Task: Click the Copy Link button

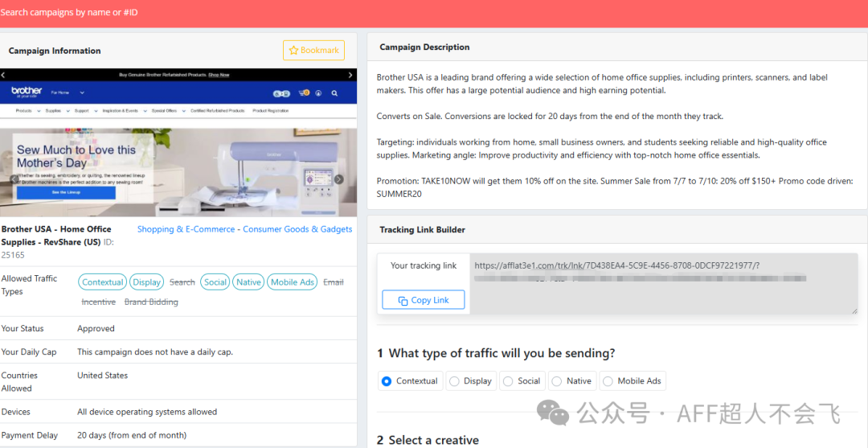Action: click(424, 300)
